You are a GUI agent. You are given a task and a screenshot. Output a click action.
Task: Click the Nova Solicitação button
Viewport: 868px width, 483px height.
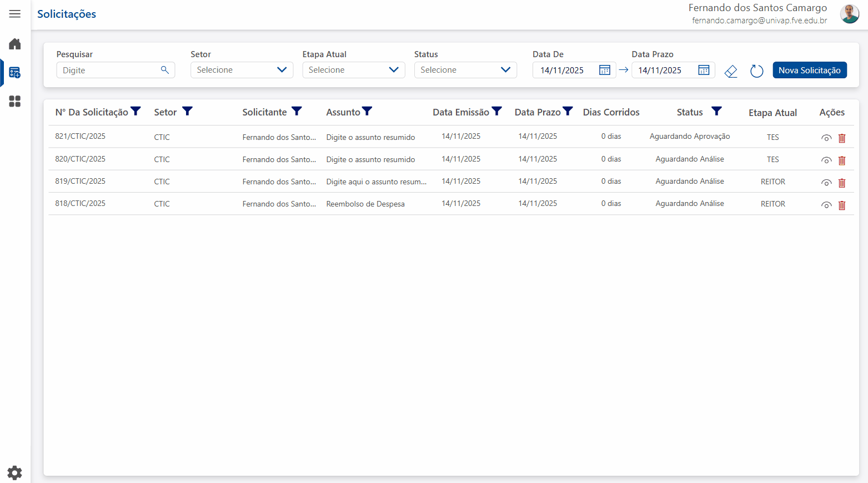point(809,70)
